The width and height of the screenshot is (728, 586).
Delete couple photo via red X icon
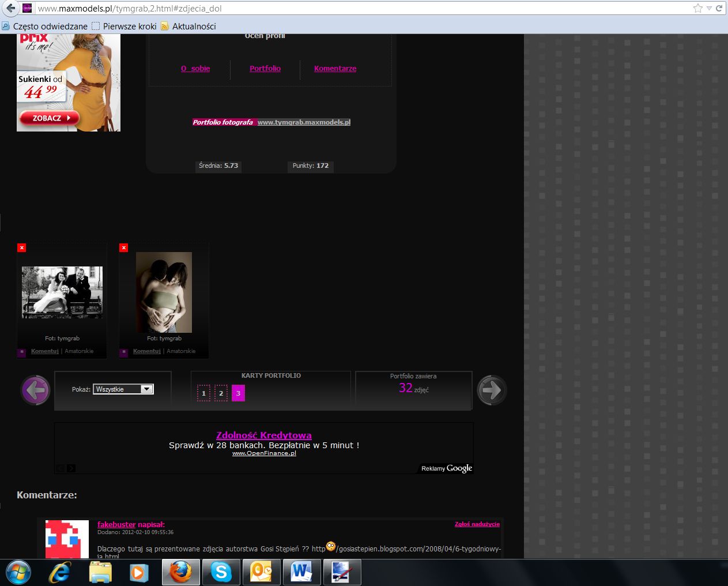click(x=123, y=247)
